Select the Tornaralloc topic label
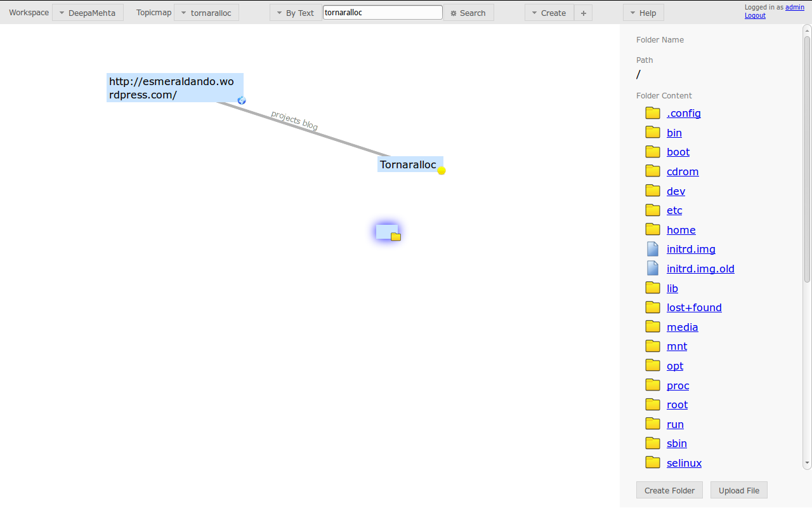The width and height of the screenshot is (812, 508). click(x=408, y=164)
